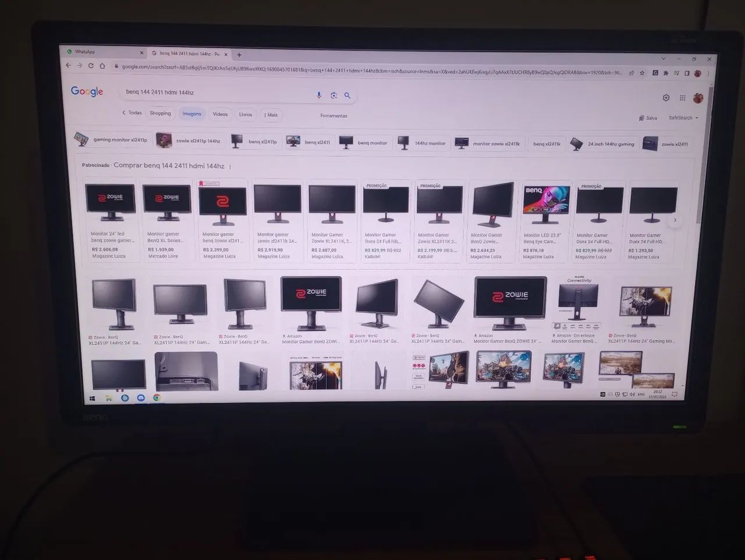Open the Shopping results tab

pyautogui.click(x=160, y=113)
